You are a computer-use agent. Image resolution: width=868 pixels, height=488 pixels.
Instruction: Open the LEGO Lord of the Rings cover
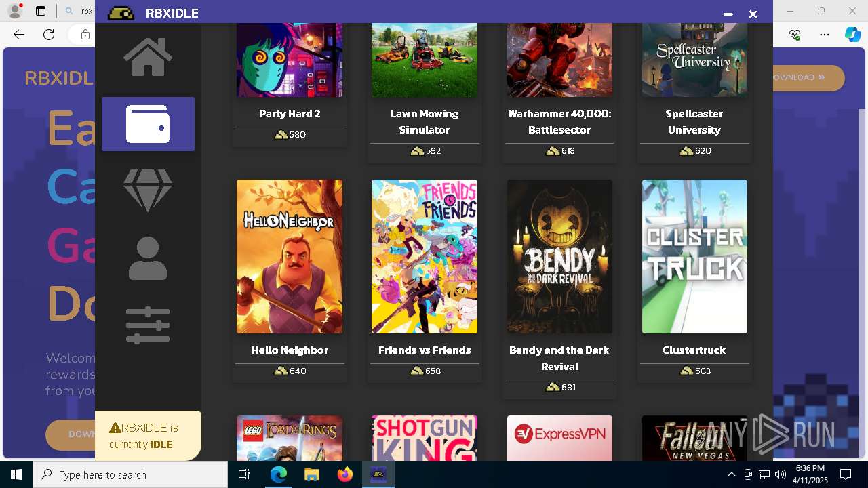pyautogui.click(x=290, y=438)
